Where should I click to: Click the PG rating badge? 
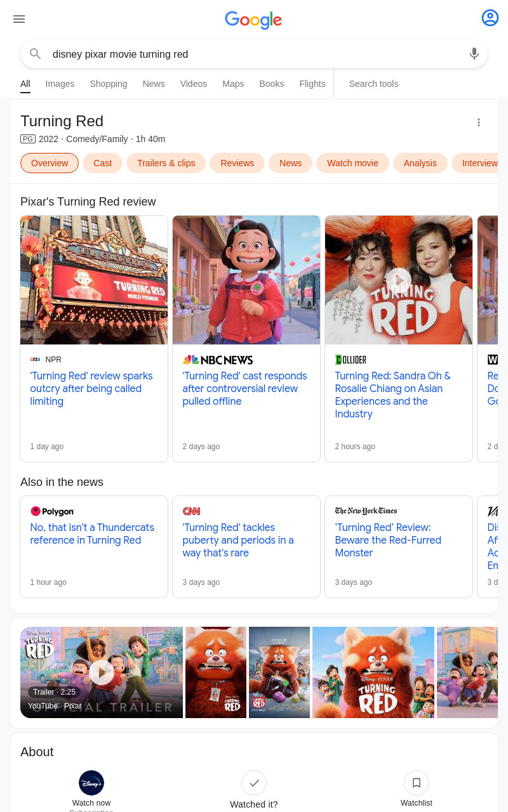pyautogui.click(x=28, y=139)
